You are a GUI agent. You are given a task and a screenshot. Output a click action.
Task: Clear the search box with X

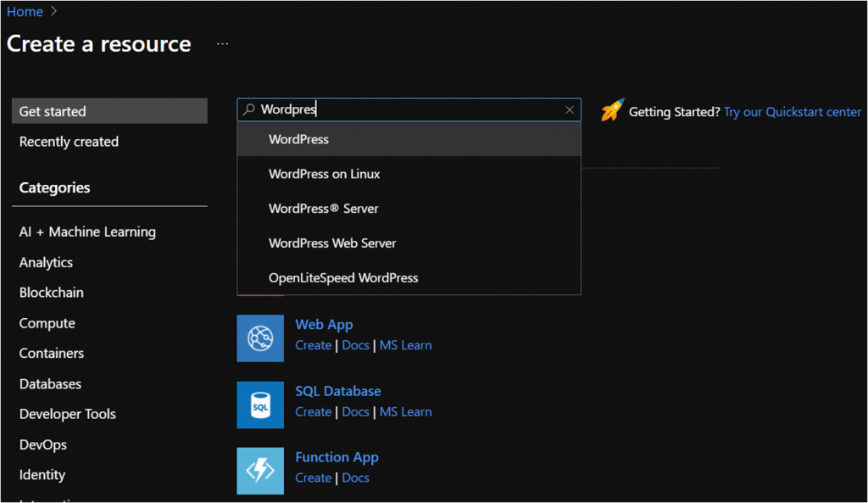coord(569,109)
